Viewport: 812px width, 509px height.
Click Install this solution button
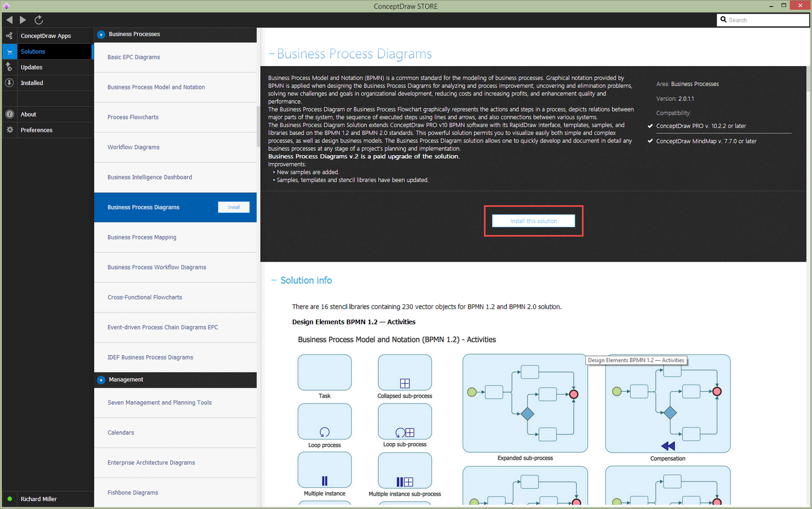(533, 221)
